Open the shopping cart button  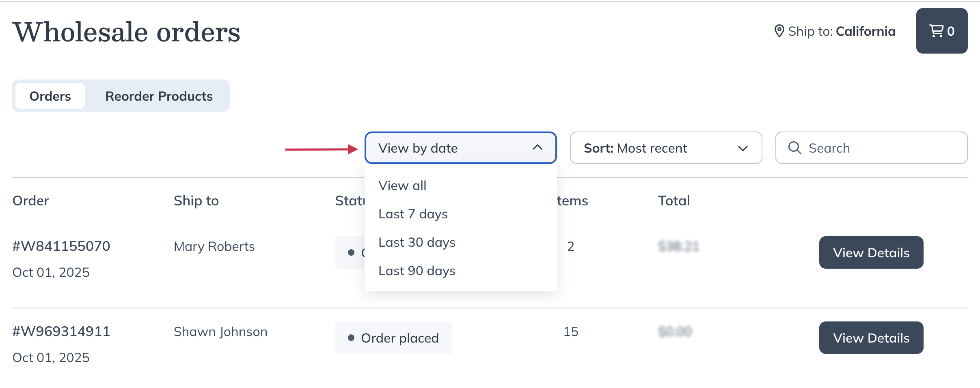pyautogui.click(x=941, y=31)
